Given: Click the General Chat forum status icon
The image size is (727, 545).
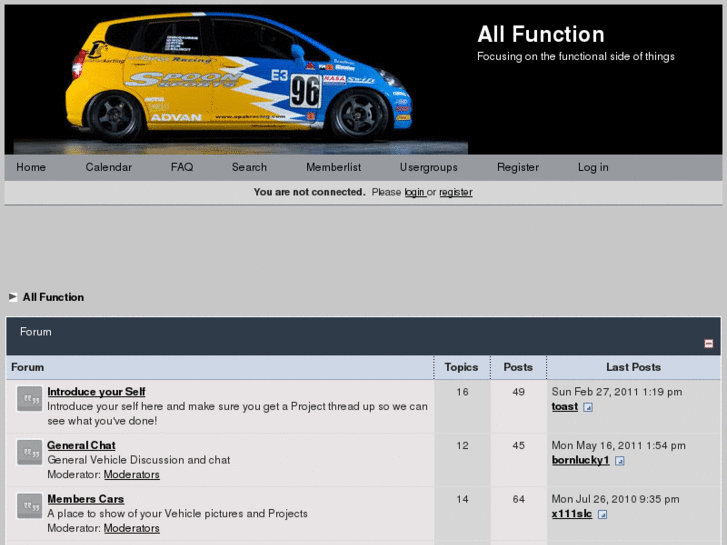Looking at the screenshot, I should [x=29, y=452].
